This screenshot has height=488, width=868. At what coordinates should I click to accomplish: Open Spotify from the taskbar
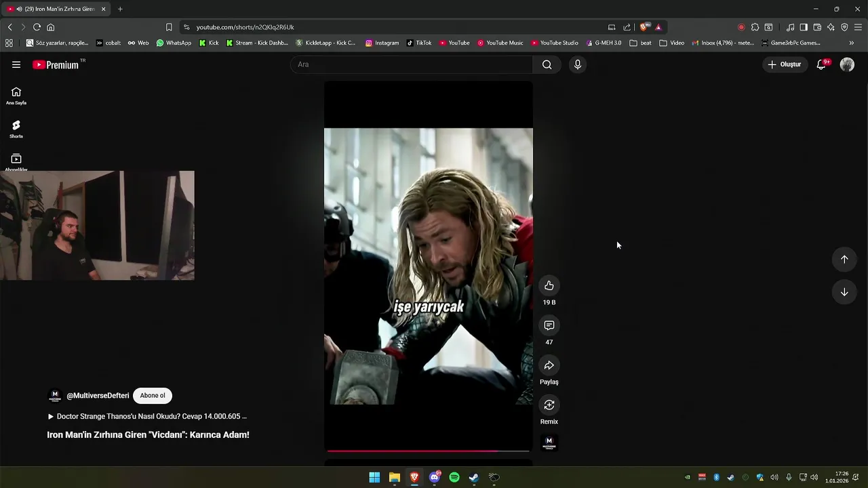click(454, 477)
